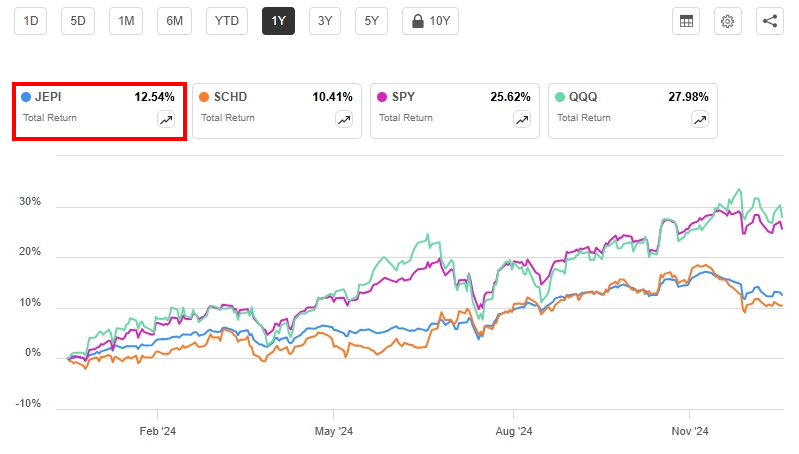Click SCHD trend arrow icon
Screen dimensions: 799x454
[344, 120]
